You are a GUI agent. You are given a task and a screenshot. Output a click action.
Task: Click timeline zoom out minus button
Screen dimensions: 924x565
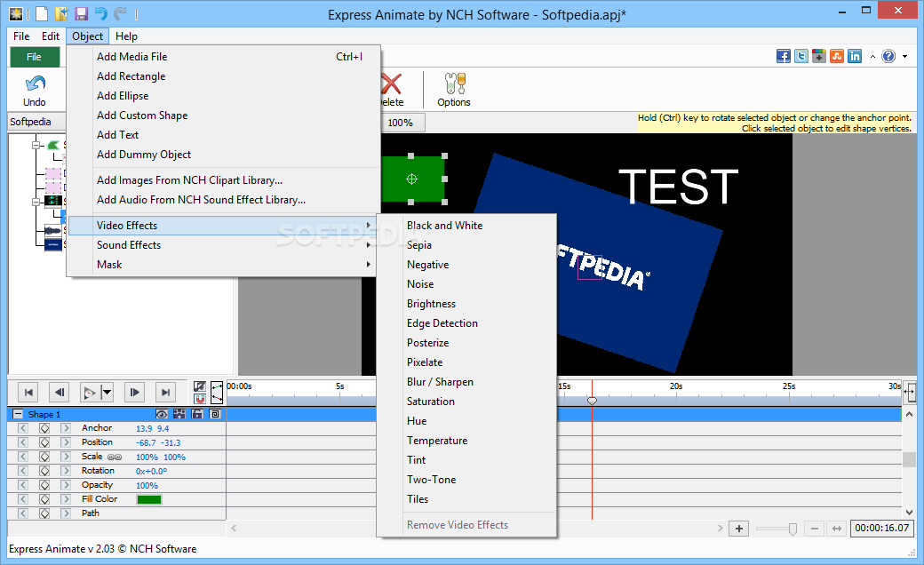point(815,529)
